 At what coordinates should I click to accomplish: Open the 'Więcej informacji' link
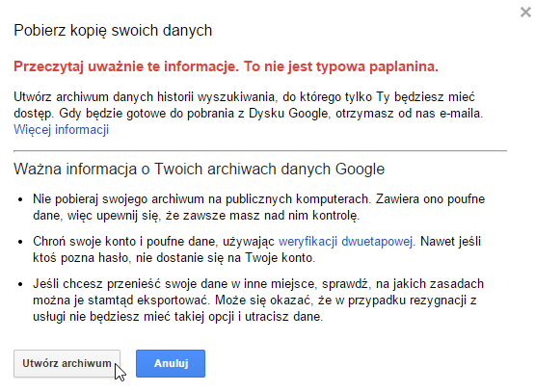point(62,130)
